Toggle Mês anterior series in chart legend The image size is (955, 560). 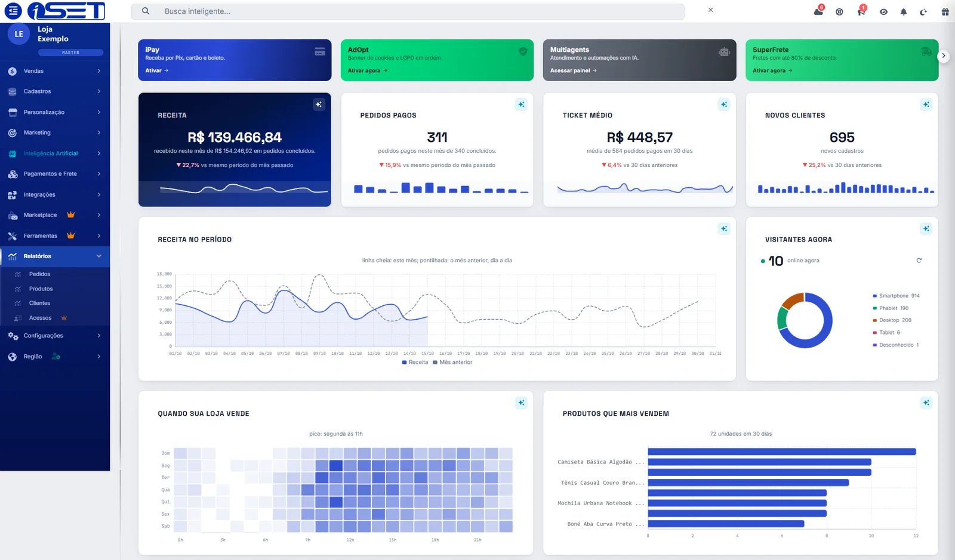click(452, 362)
